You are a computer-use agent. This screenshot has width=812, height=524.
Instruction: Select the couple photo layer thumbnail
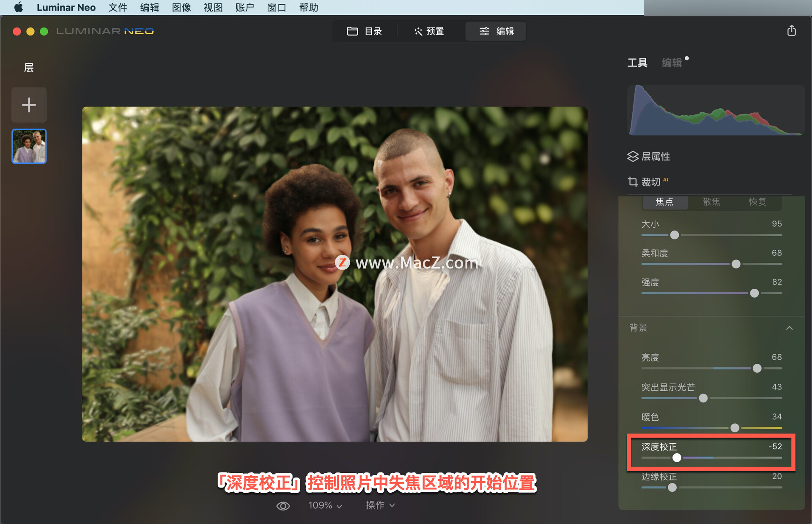(29, 146)
